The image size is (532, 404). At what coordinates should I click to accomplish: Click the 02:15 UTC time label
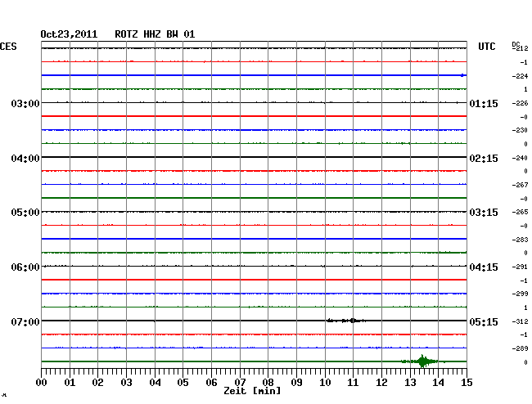click(x=484, y=159)
